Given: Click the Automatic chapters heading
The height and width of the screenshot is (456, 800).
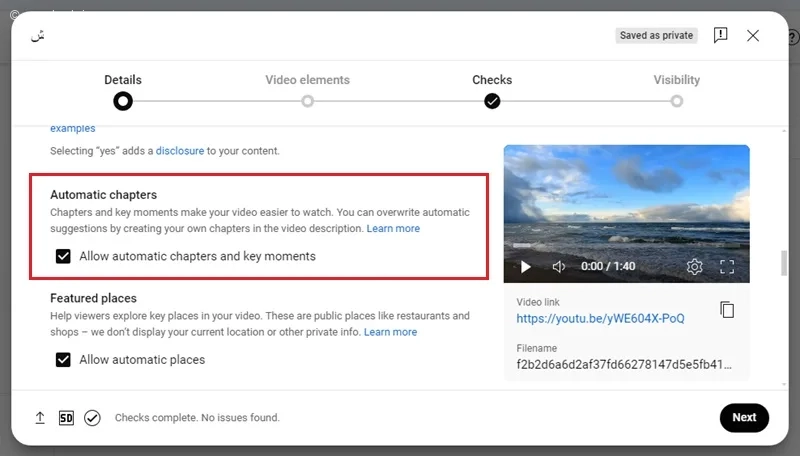Looking at the screenshot, I should [103, 195].
